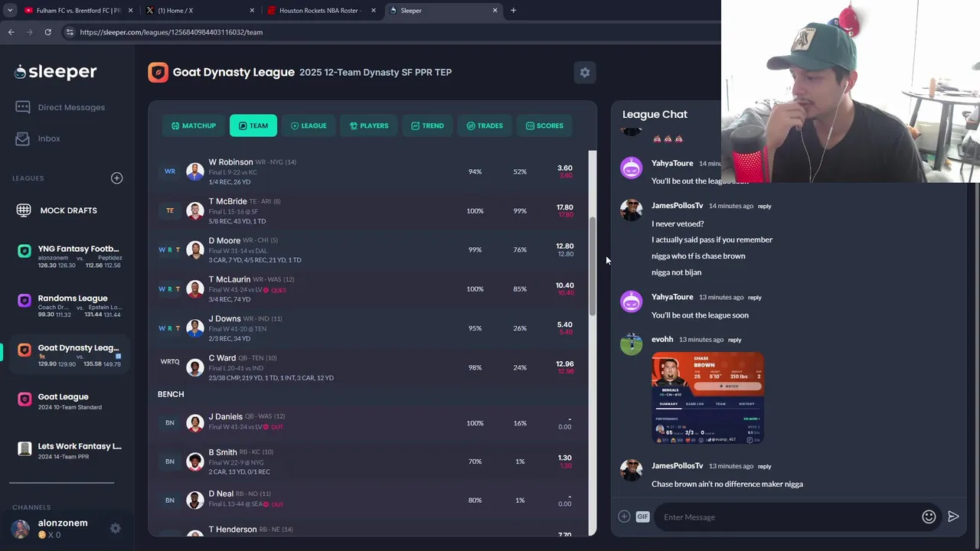Open Randoms League

[x=69, y=305]
